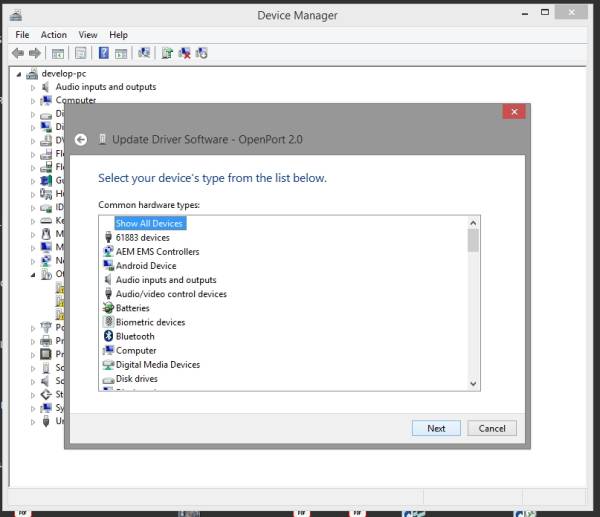This screenshot has width=600, height=517.
Task: Select the Android Device icon
Action: coord(108,265)
